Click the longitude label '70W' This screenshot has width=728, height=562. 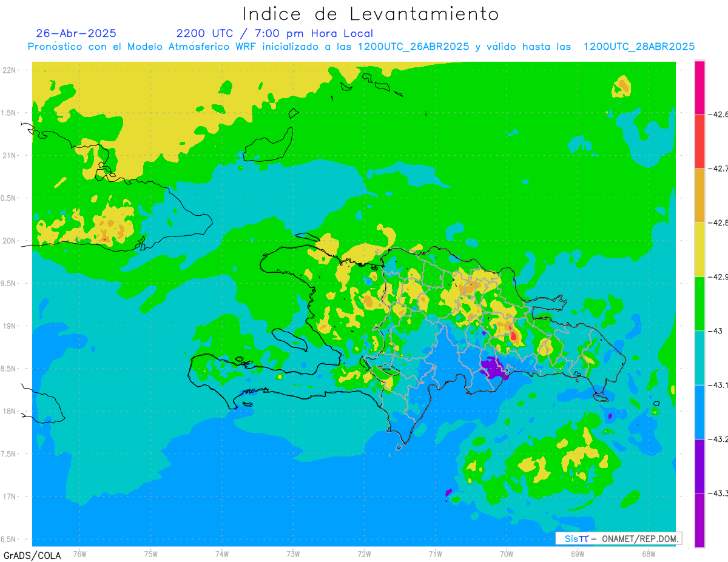[x=507, y=554]
